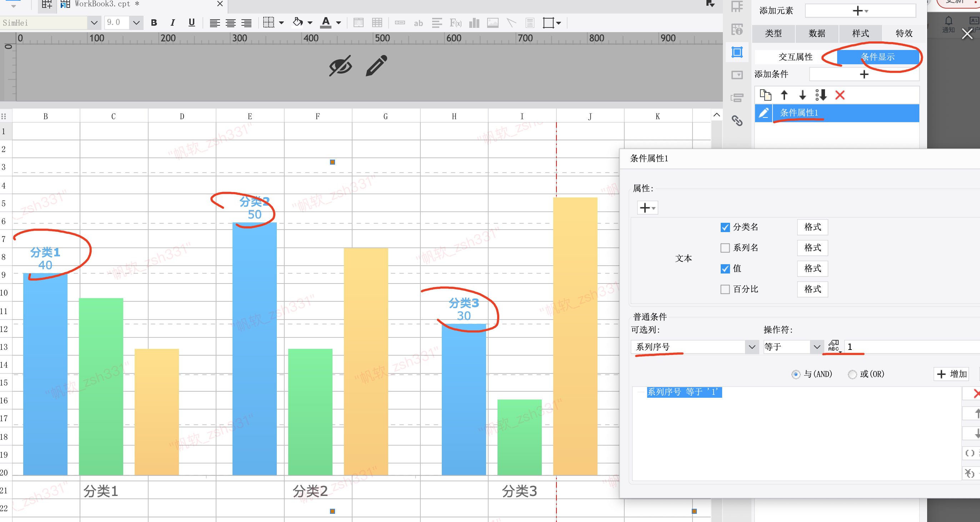Open the 等于 operator dropdown
This screenshot has width=980, height=522.
[x=816, y=347]
